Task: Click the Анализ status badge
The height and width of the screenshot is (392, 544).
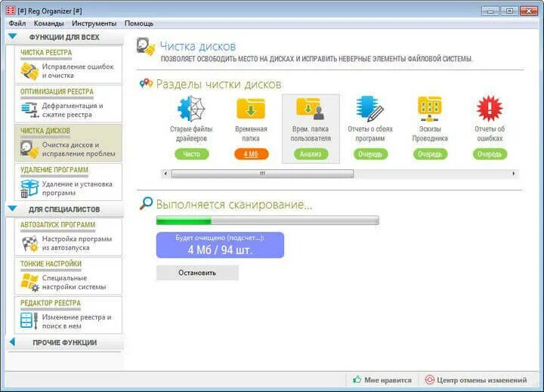Action: pos(311,154)
